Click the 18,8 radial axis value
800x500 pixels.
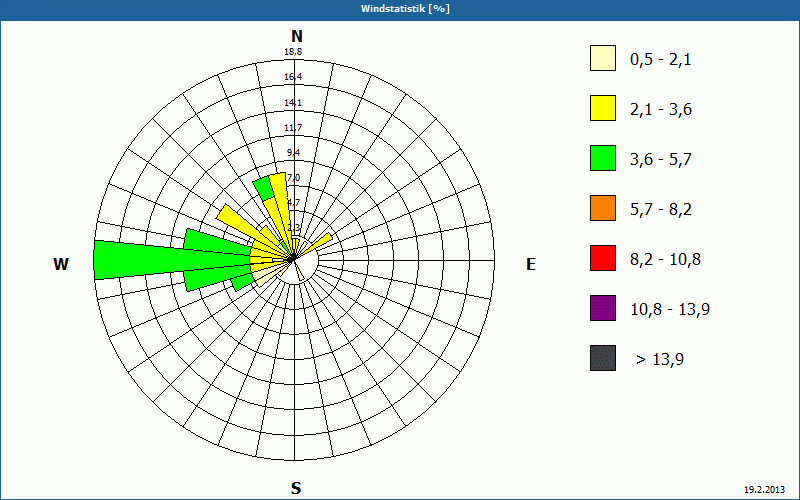pos(293,52)
